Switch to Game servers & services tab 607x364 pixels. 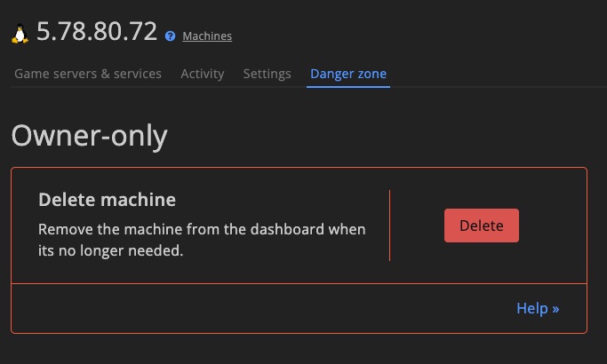(88, 74)
